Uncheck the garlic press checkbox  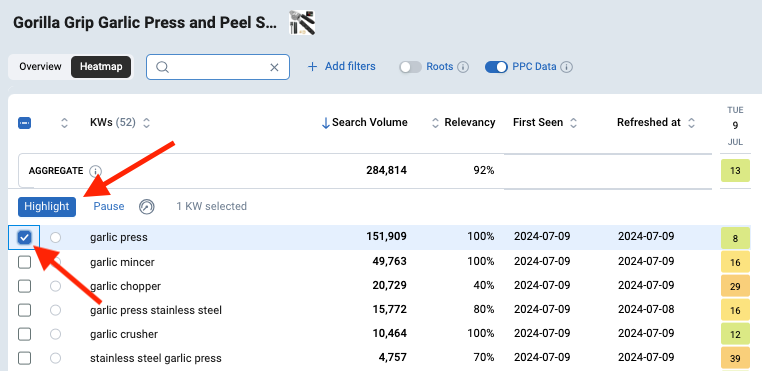tap(24, 237)
